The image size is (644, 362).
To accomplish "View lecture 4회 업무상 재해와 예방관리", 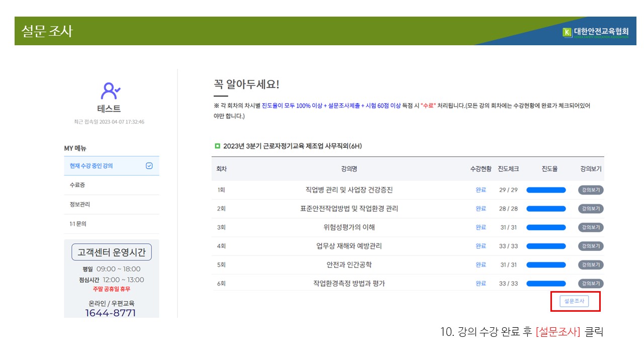I will 591,246.
